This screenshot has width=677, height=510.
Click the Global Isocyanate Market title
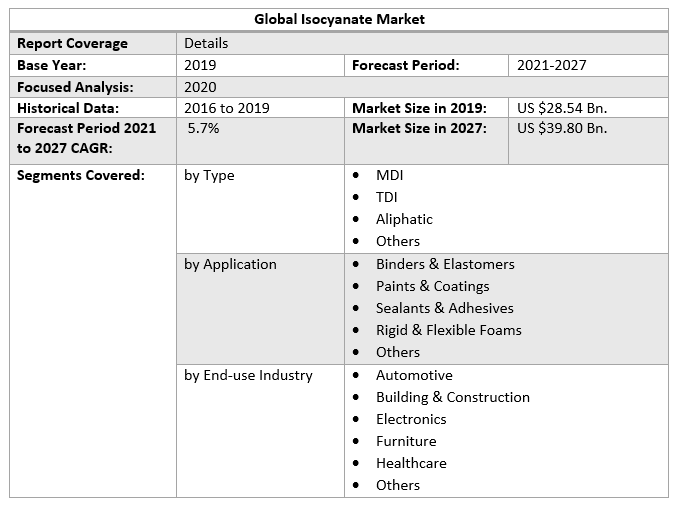pos(339,19)
